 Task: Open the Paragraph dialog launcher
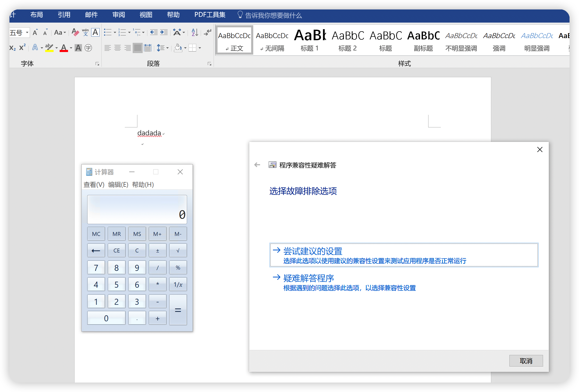click(209, 64)
